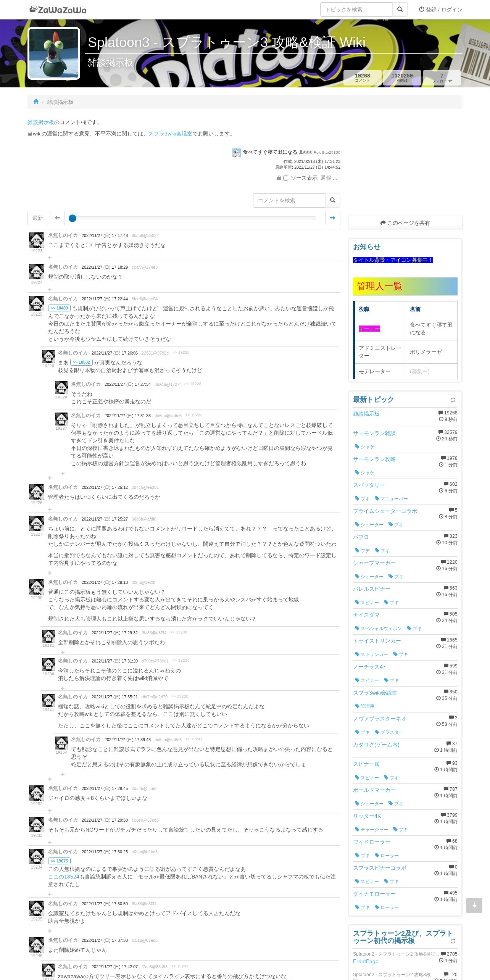The image size is (490, 980).
Task: Click the 通報 link
Action: [x=326, y=178]
